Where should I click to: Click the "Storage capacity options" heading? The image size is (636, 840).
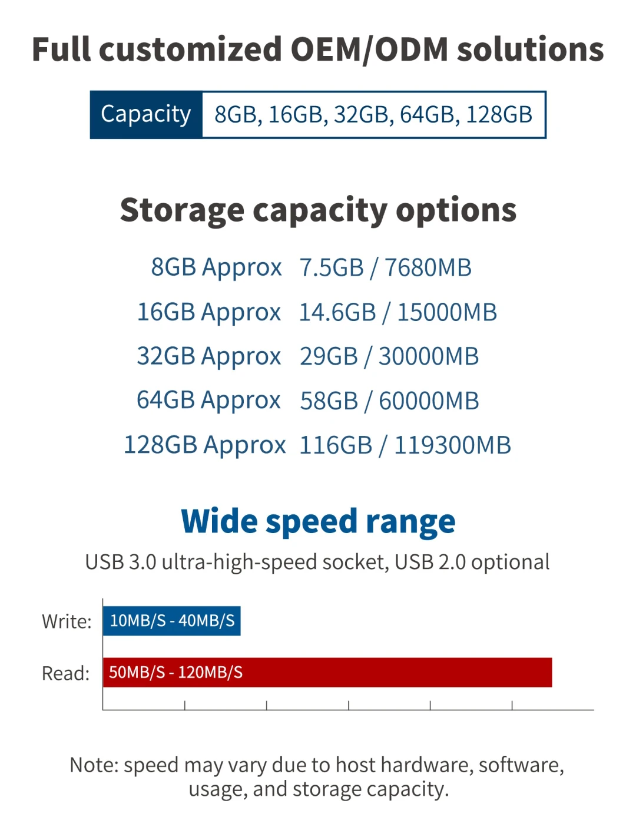click(x=318, y=210)
